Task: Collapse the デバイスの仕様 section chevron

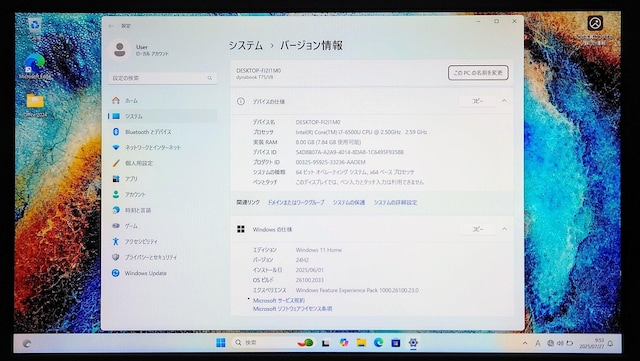Action: click(504, 101)
